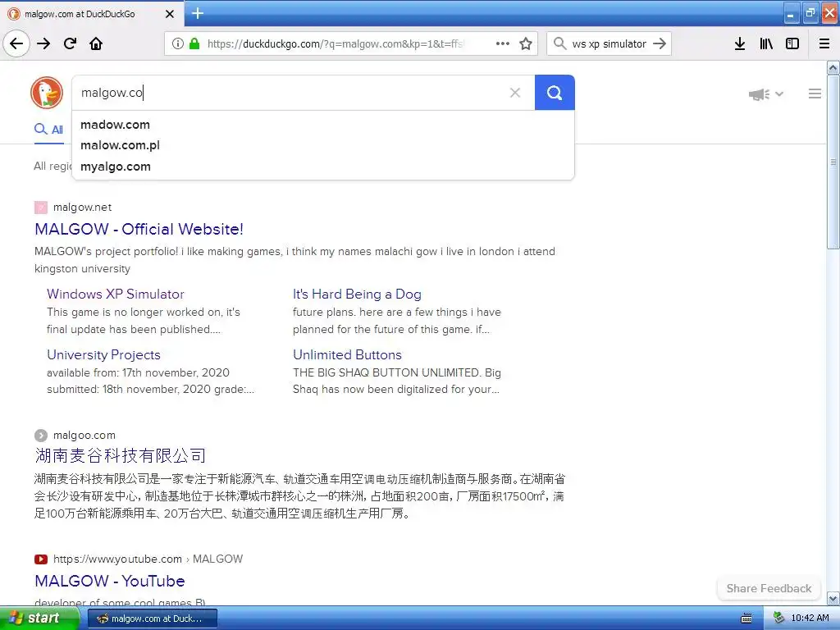The width and height of the screenshot is (840, 630).
Task: Show site information via the info icon
Action: click(178, 43)
